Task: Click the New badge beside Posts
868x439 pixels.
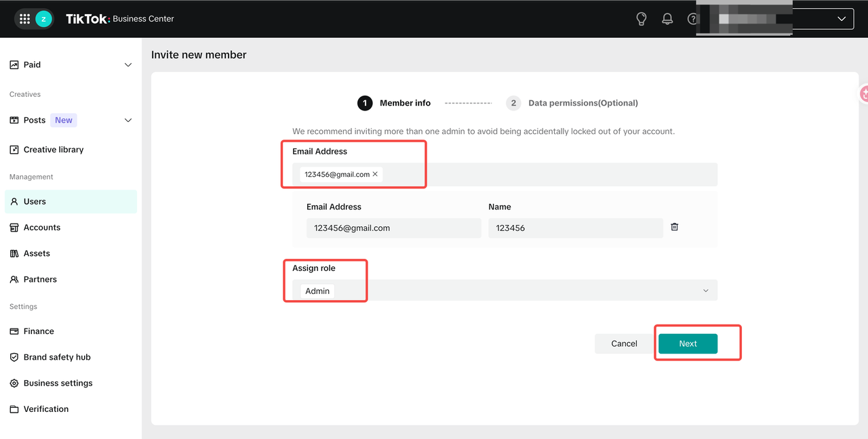Action: (64, 121)
